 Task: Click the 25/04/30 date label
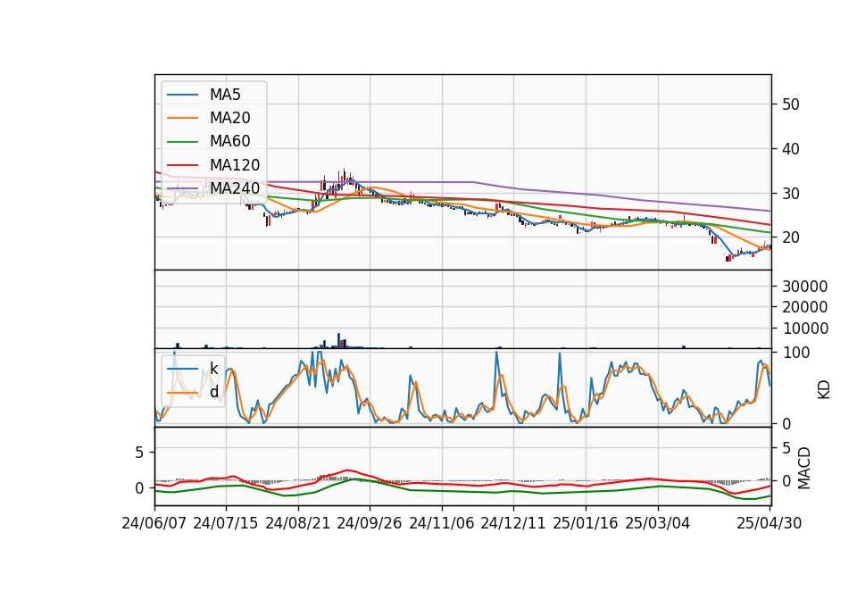769,524
